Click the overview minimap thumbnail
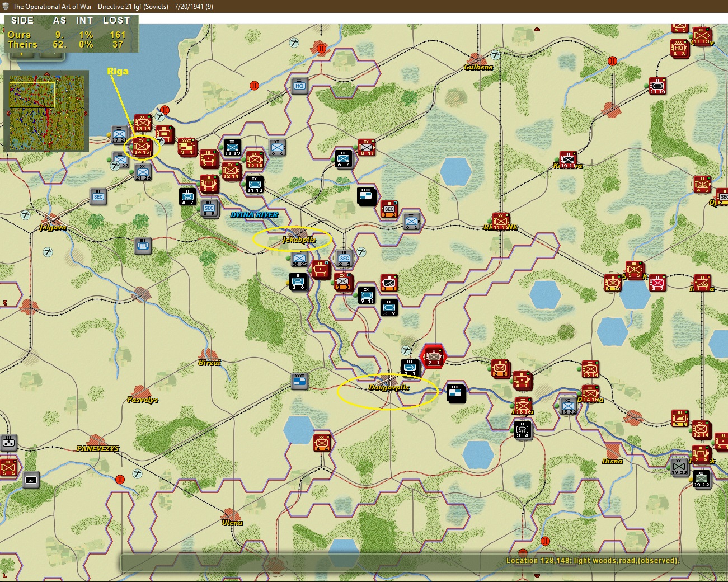This screenshot has height=582, width=728. [46, 111]
